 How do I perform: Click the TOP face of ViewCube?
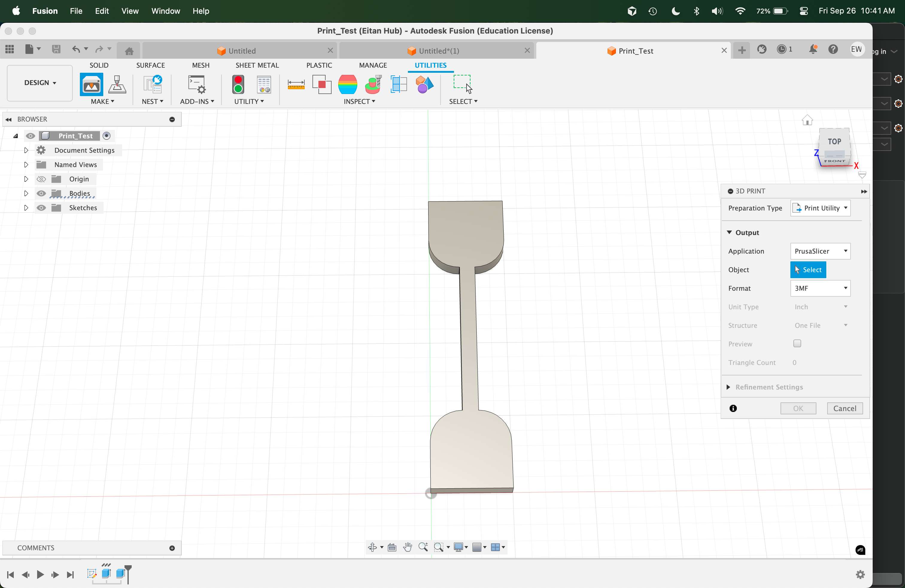[x=834, y=142]
